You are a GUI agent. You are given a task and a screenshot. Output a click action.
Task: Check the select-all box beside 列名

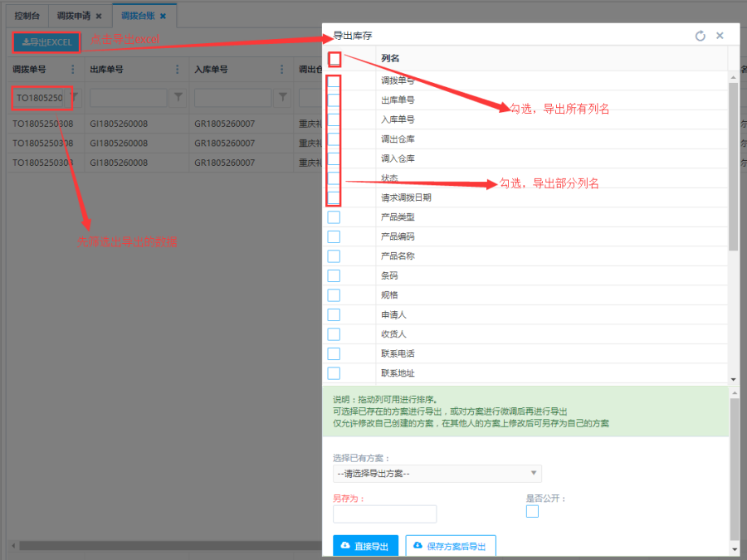click(x=334, y=59)
